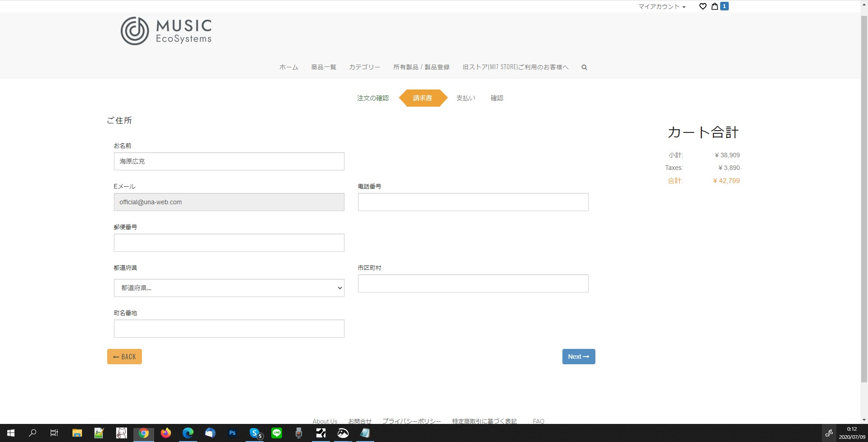Open the shopping cart bag icon
868x442 pixels.
[714, 6]
